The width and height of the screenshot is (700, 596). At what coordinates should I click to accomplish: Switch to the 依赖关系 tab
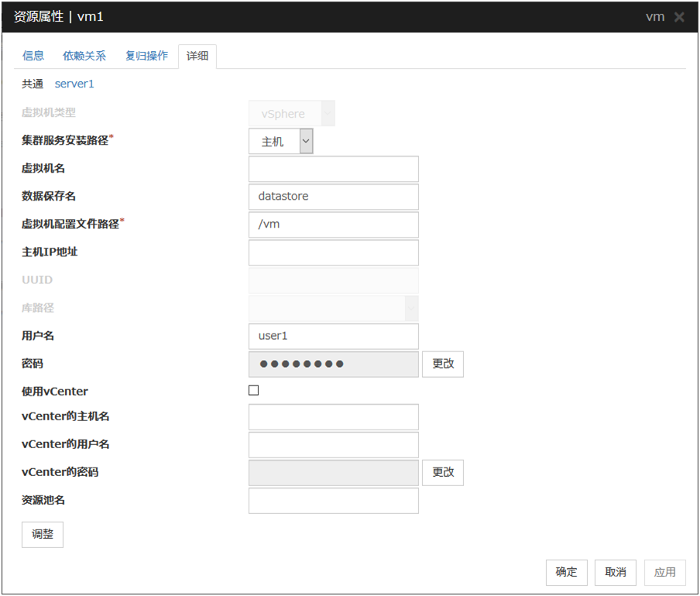pos(84,56)
